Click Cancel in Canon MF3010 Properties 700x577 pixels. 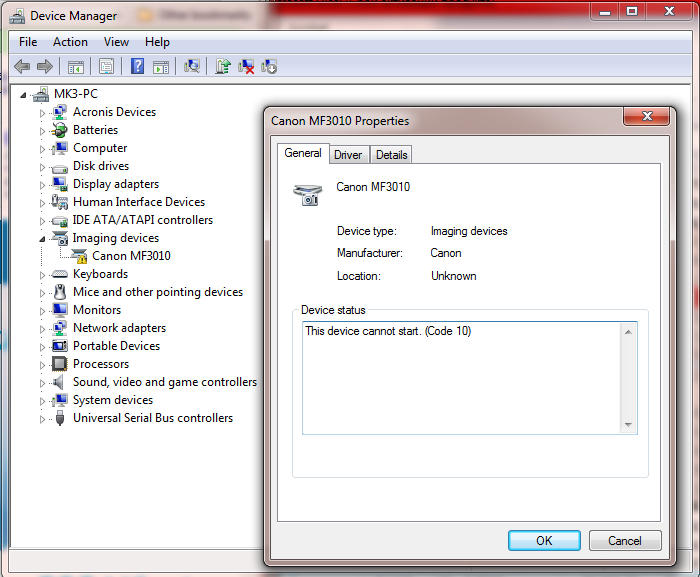[x=625, y=540]
